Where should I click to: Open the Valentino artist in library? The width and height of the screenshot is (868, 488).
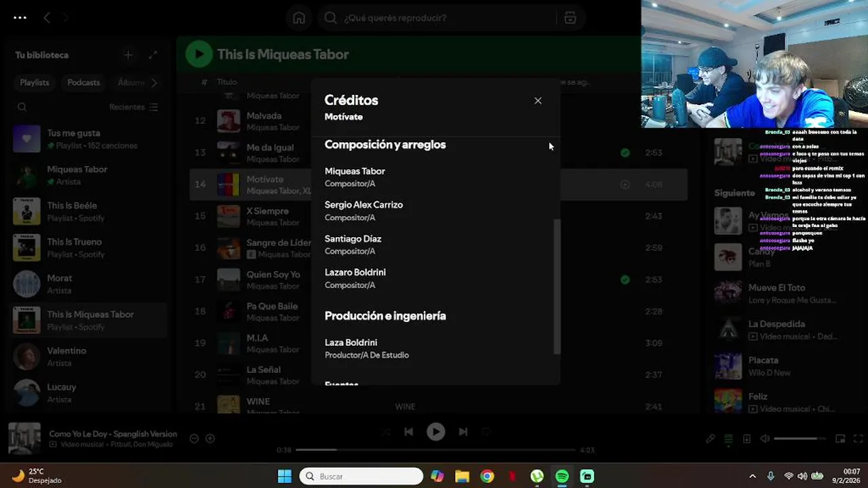[90, 357]
